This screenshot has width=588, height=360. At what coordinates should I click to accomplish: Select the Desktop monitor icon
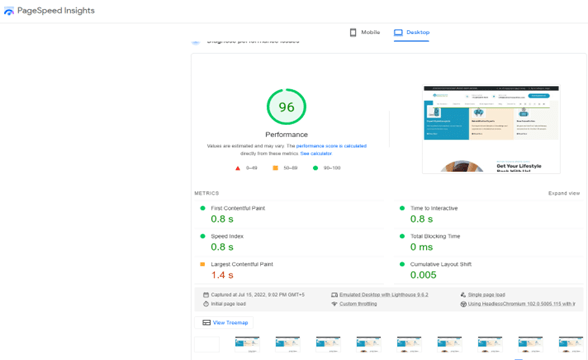(x=398, y=33)
